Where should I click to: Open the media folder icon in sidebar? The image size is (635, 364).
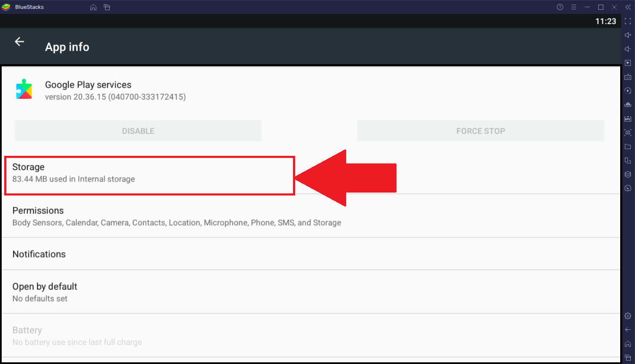point(628,147)
